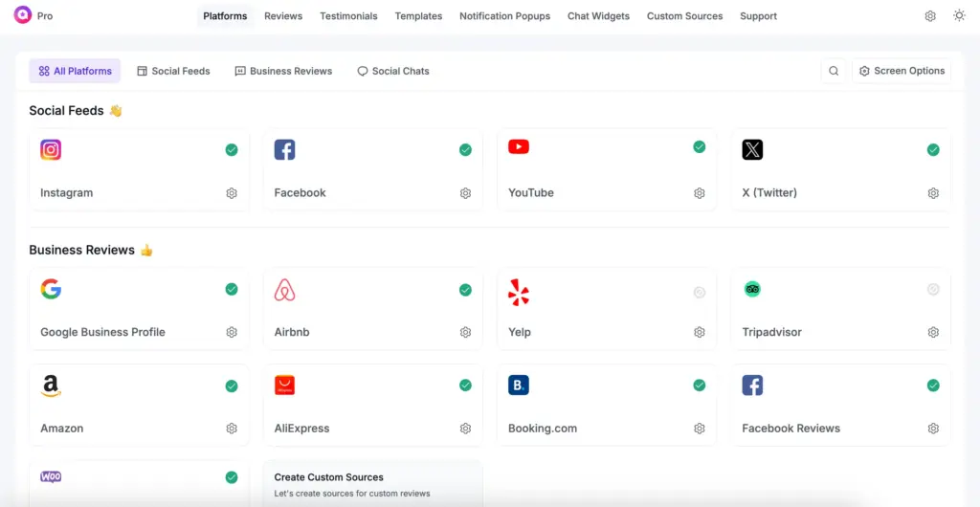Click the app logo beside Pro

(23, 15)
